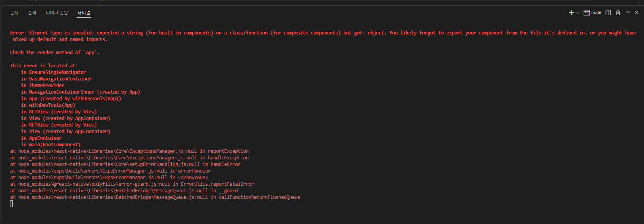Open the MessageQueue.js callFunctionReturnFlushedQueue link

coord(113,197)
